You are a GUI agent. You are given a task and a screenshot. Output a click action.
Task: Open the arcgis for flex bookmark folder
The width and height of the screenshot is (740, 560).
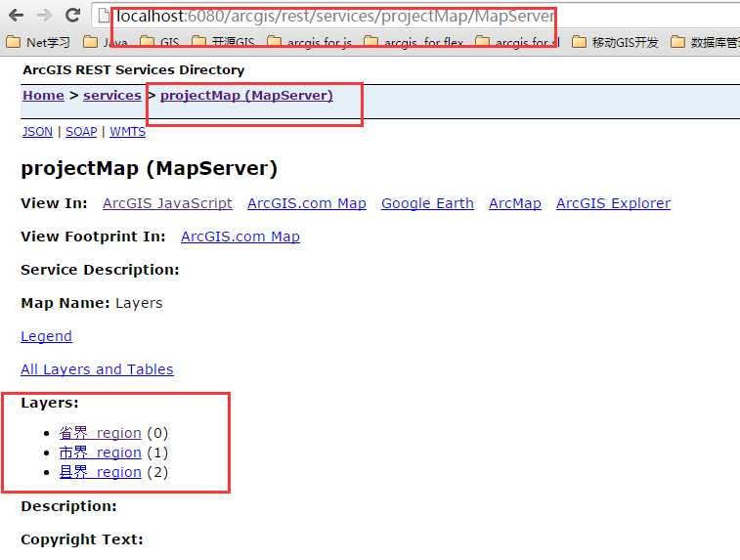pos(414,42)
